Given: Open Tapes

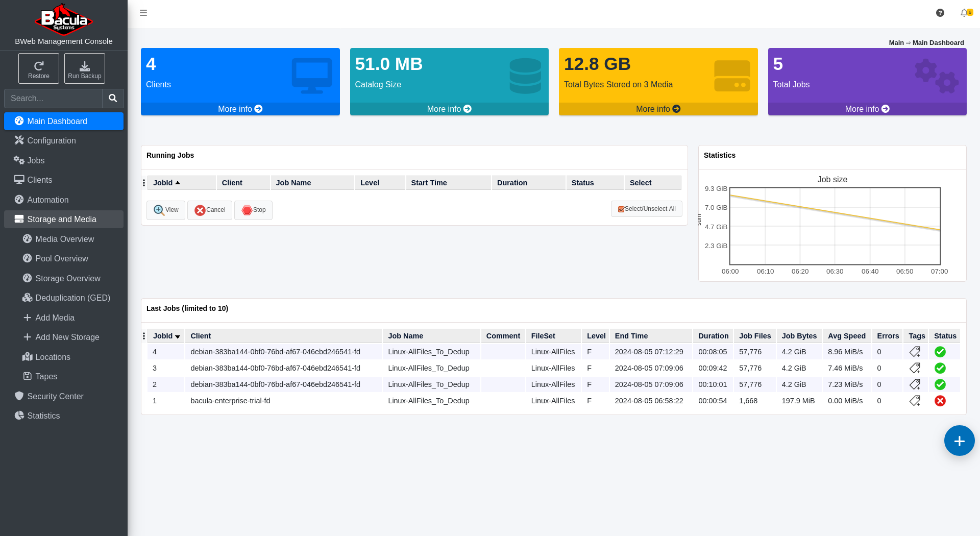Looking at the screenshot, I should coord(64,377).
